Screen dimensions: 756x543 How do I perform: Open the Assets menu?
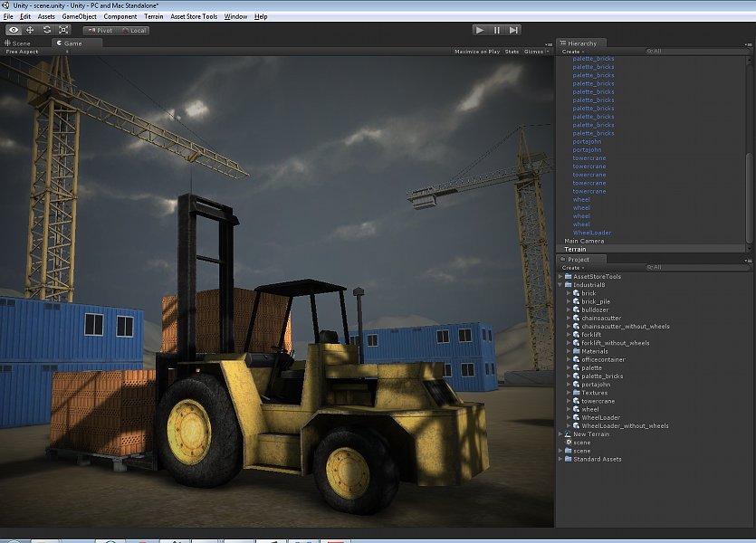tap(46, 16)
